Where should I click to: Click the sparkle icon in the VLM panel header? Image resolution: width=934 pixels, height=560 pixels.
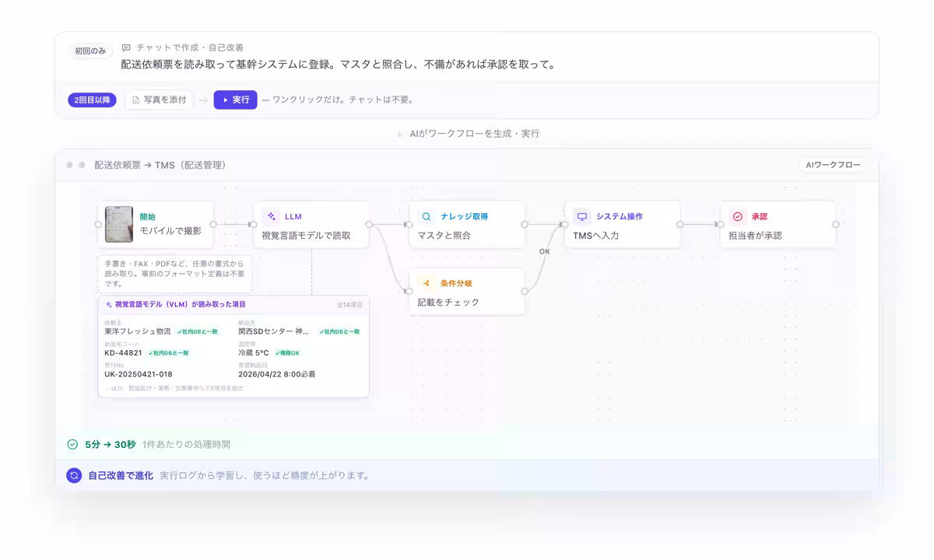coord(108,305)
